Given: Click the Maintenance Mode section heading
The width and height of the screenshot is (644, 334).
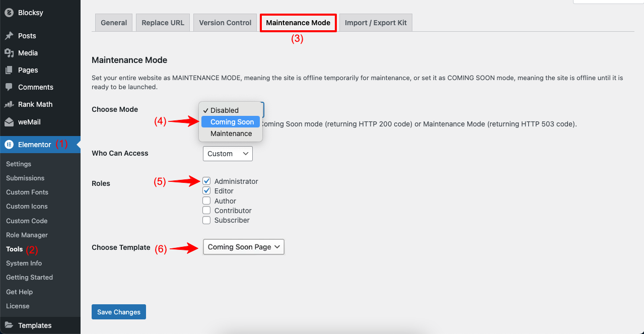Looking at the screenshot, I should click(129, 60).
